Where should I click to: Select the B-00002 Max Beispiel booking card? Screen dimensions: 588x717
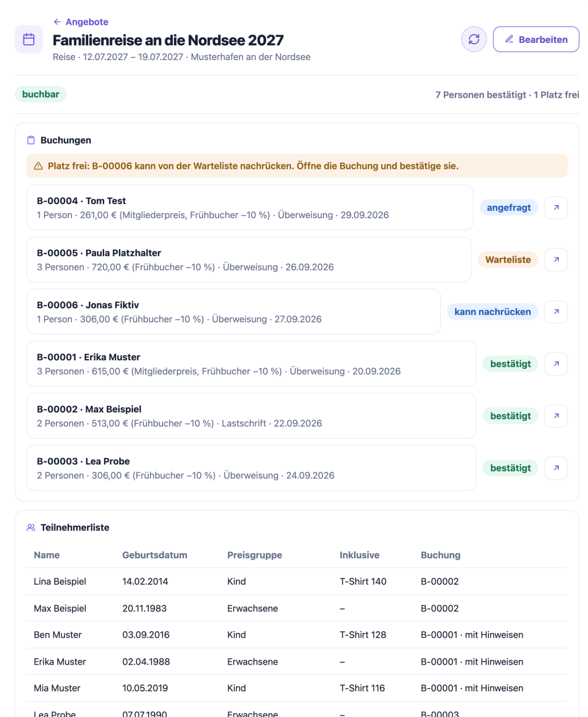click(x=251, y=416)
